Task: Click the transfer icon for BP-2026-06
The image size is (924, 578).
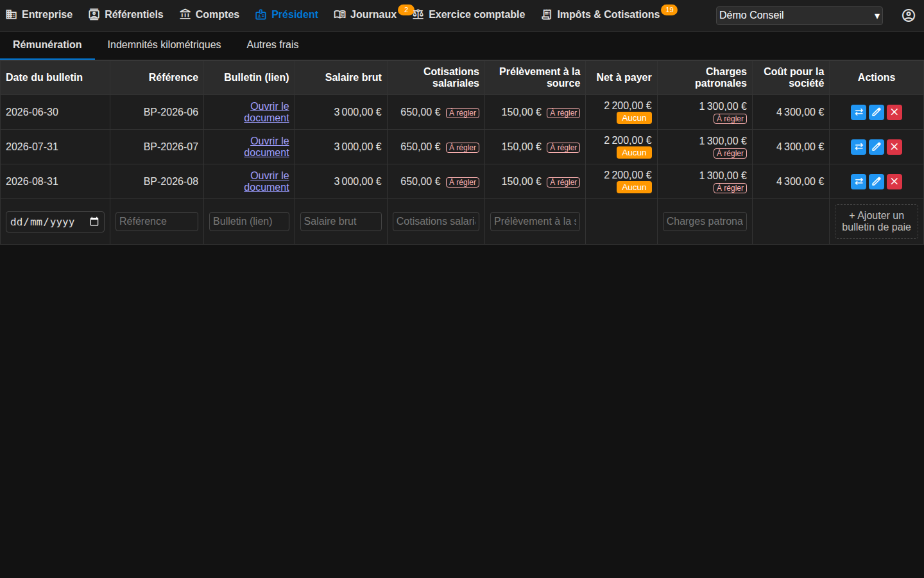Action: 859,112
